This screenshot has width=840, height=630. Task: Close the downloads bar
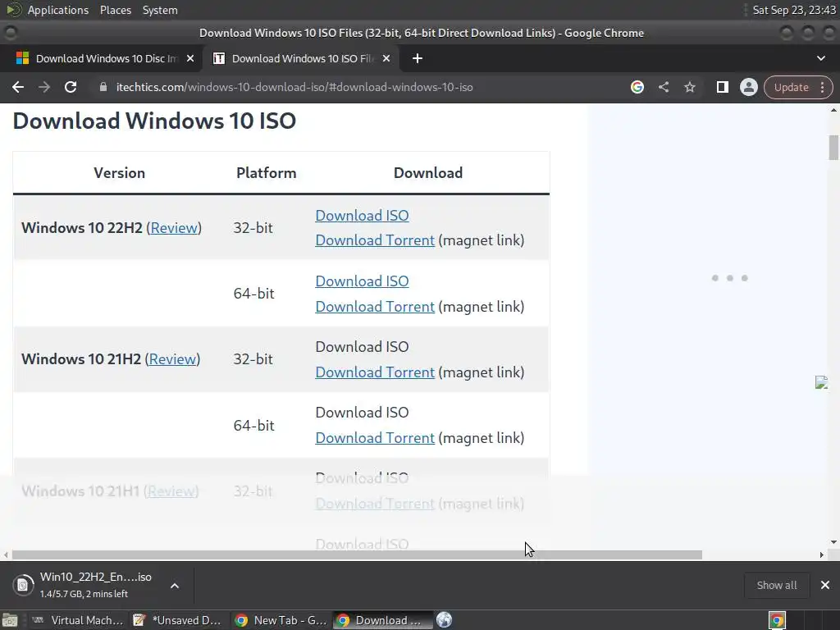(x=825, y=585)
